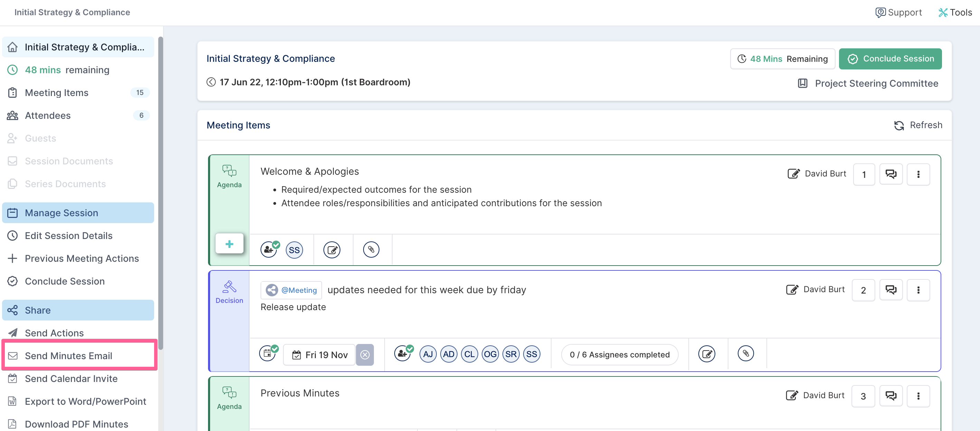Click the Fri 19 Nov due date field
Image resolution: width=980 pixels, height=431 pixels.
coord(320,355)
